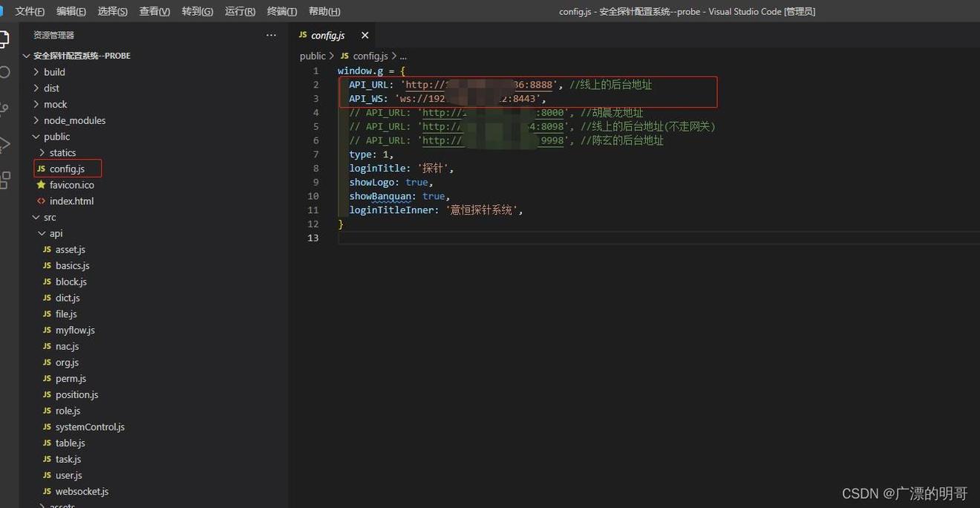Expand the node_modules folder

(x=74, y=120)
